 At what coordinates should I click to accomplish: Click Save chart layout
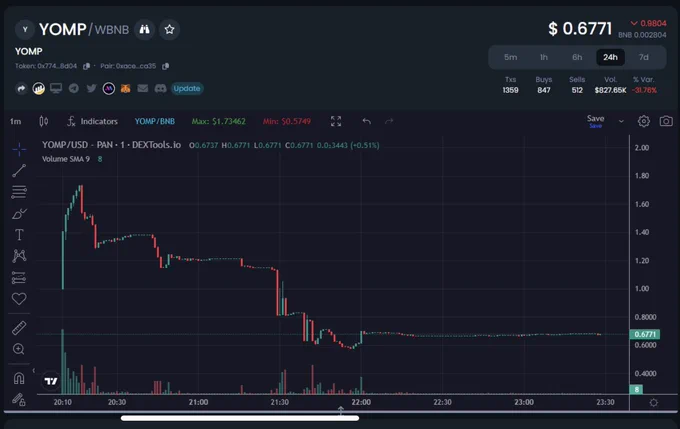pyautogui.click(x=595, y=121)
